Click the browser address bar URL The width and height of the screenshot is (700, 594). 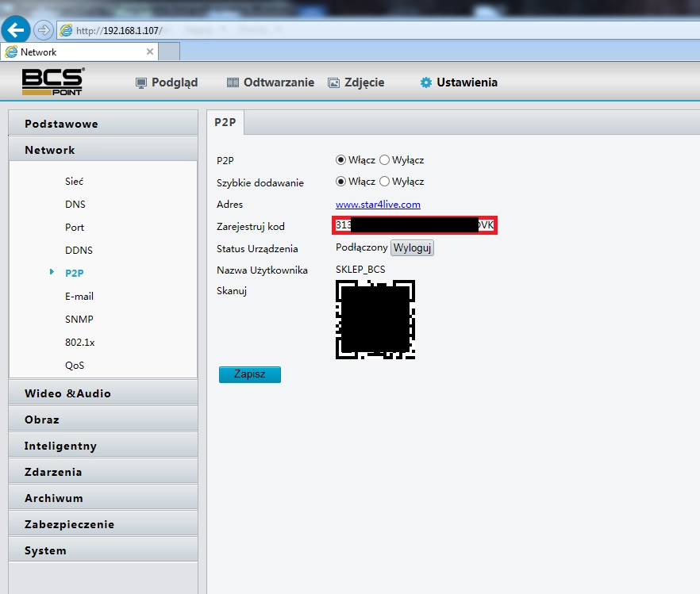(119, 31)
